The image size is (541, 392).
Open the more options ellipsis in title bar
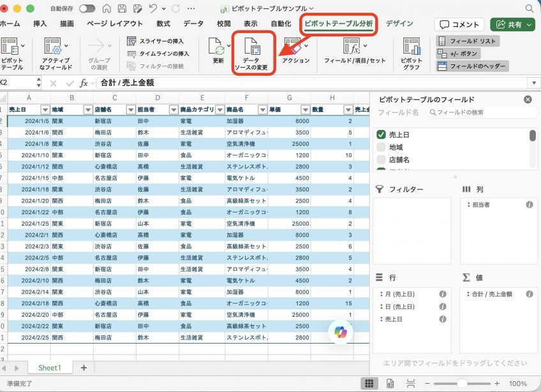tap(191, 9)
